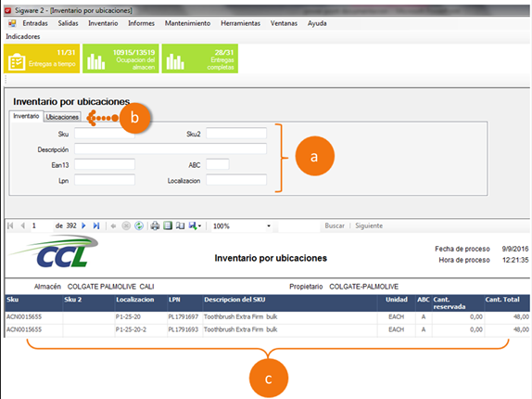Switch to the Ubicaciones tab

pos(62,117)
